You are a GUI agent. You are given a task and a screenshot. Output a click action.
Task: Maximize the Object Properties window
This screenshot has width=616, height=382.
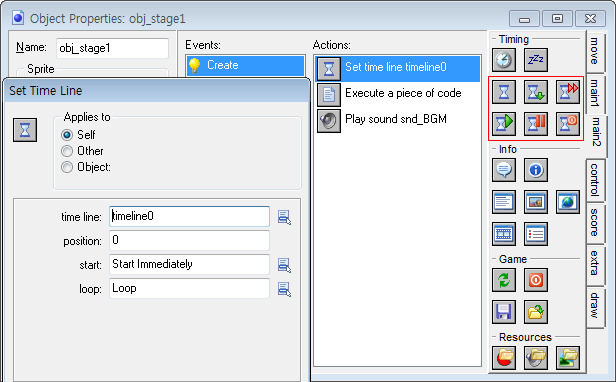[557, 18]
